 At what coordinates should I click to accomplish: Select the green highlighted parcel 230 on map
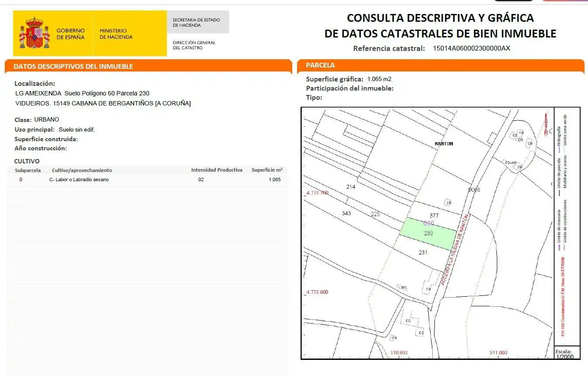point(428,234)
